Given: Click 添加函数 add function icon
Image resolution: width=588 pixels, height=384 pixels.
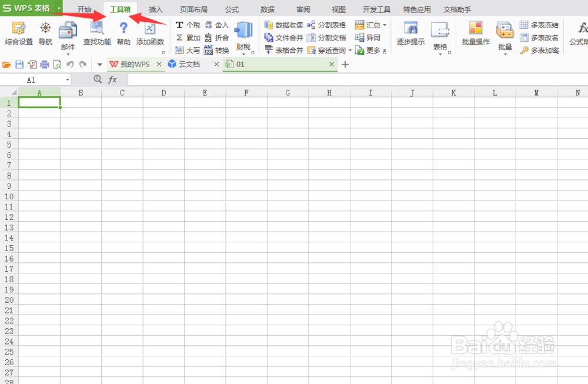Looking at the screenshot, I should coord(150,34).
